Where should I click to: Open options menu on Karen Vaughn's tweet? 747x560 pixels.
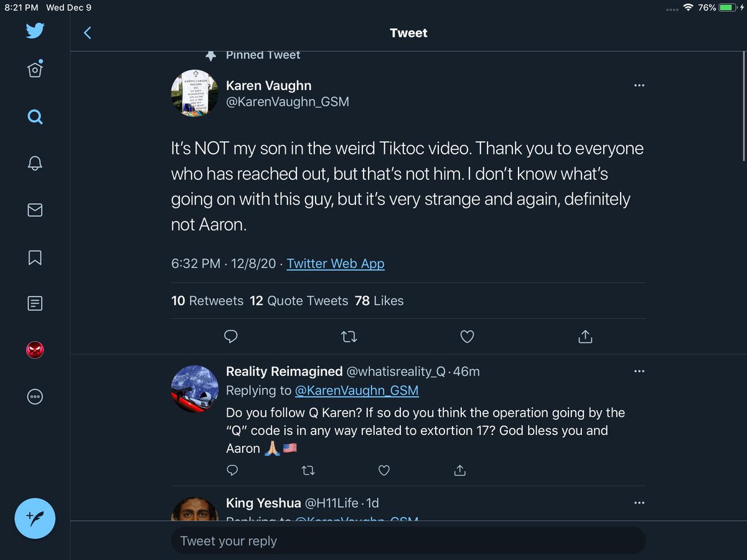pos(639,85)
